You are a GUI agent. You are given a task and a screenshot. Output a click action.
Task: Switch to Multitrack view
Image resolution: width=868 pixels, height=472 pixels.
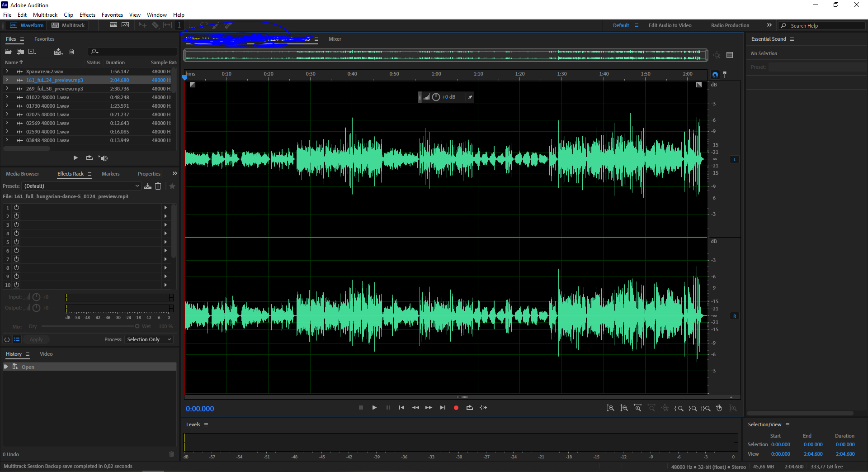68,25
